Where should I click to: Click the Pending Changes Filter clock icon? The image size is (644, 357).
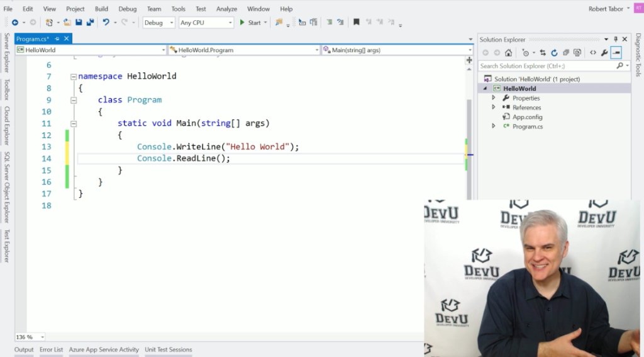tap(526, 53)
